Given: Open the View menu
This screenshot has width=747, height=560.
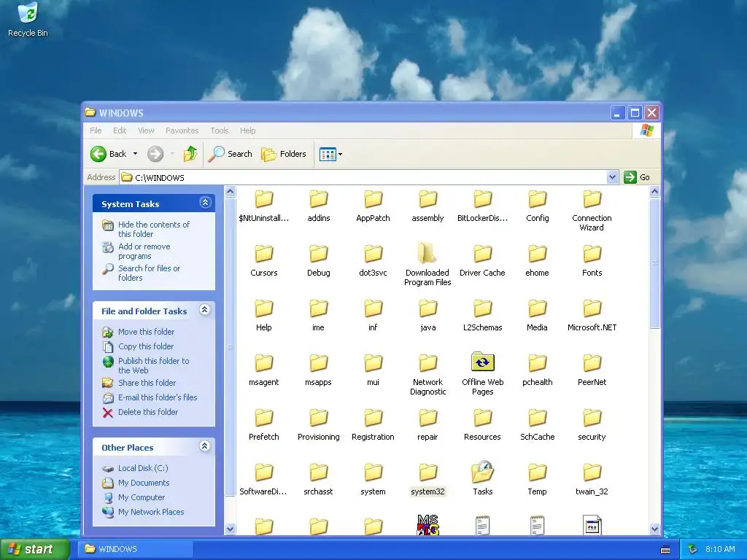Looking at the screenshot, I should [146, 131].
